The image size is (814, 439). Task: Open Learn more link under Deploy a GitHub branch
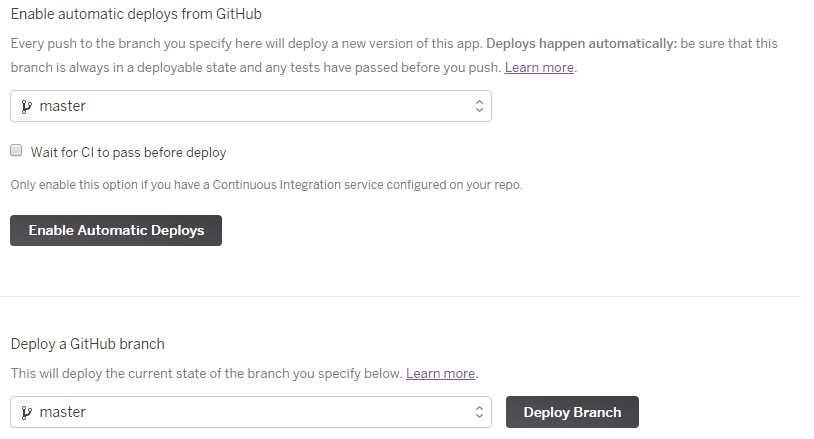coord(440,374)
